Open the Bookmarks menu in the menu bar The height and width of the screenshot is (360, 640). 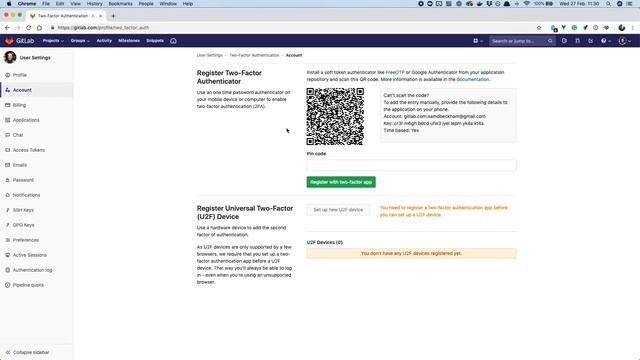coord(120,4)
